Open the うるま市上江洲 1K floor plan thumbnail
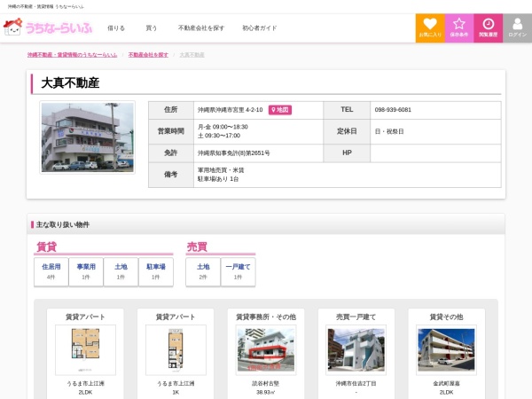The image size is (532, 399). click(176, 350)
